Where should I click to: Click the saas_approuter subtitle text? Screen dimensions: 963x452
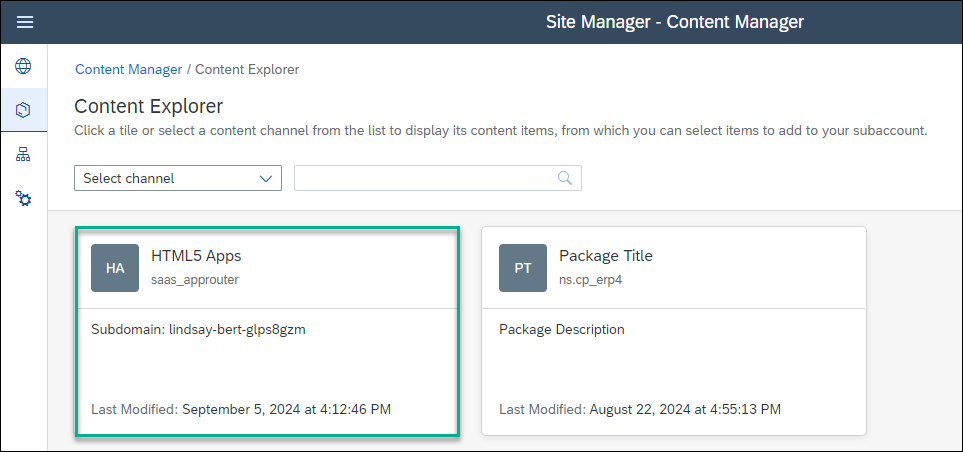[195, 279]
